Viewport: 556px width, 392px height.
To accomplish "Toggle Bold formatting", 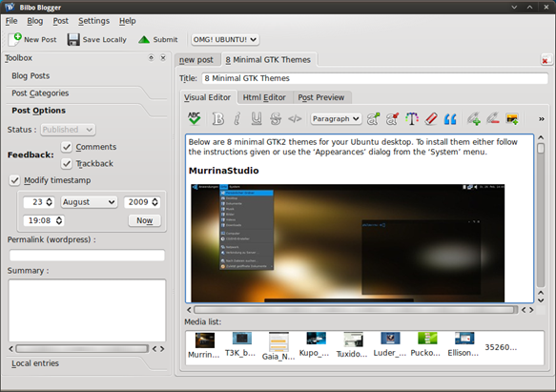I will [218, 119].
